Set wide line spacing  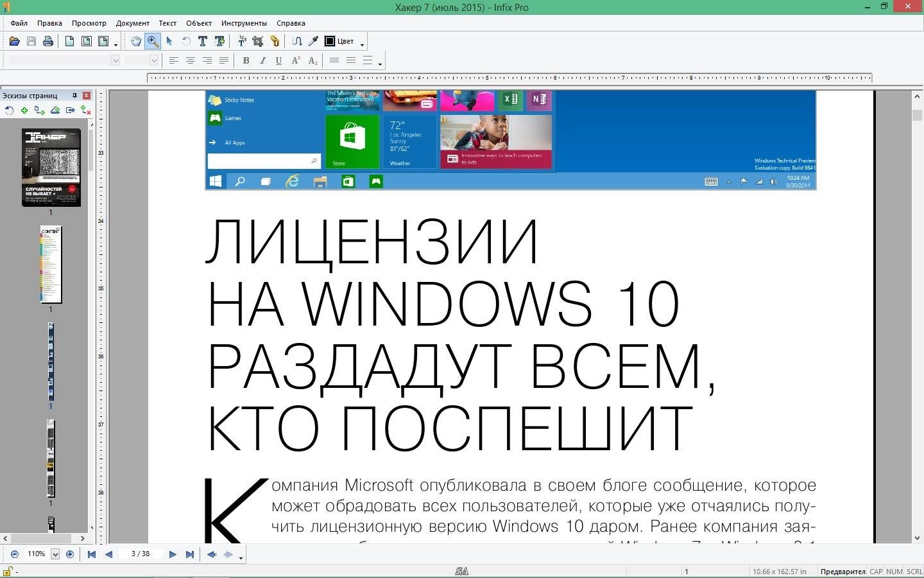(x=368, y=60)
